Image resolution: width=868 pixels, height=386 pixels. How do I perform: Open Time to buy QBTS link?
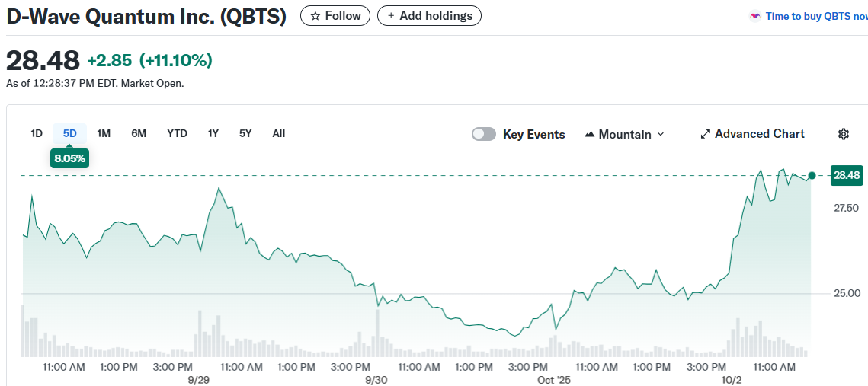[x=815, y=16]
